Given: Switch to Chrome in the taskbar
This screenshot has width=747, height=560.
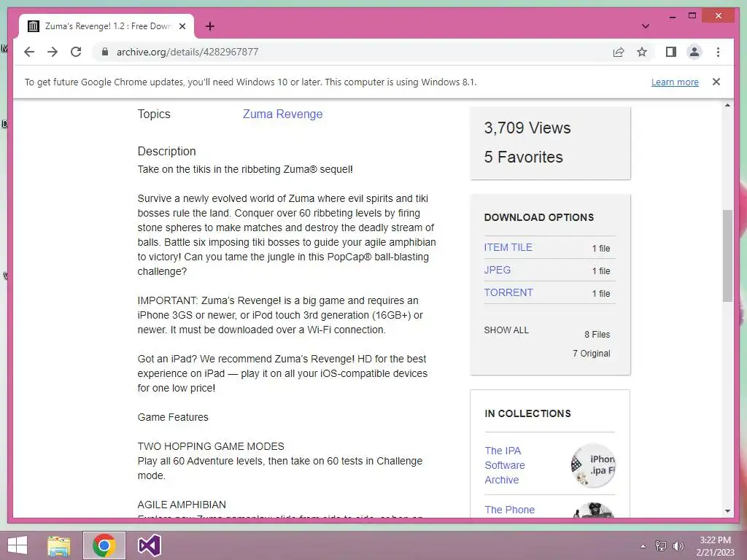Looking at the screenshot, I should pyautogui.click(x=104, y=545).
